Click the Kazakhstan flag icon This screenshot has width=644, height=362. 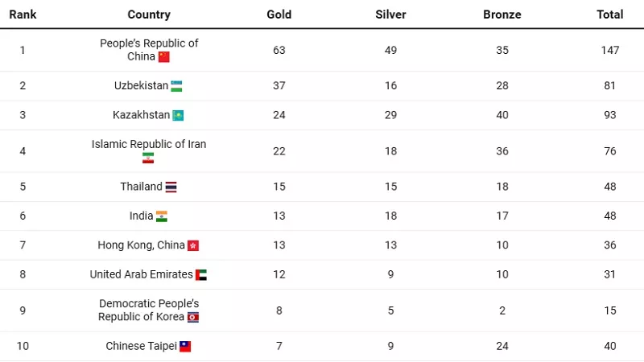pos(179,116)
